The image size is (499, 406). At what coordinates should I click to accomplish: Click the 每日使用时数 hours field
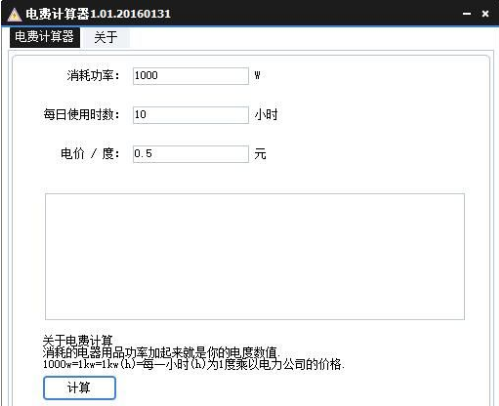tap(191, 115)
